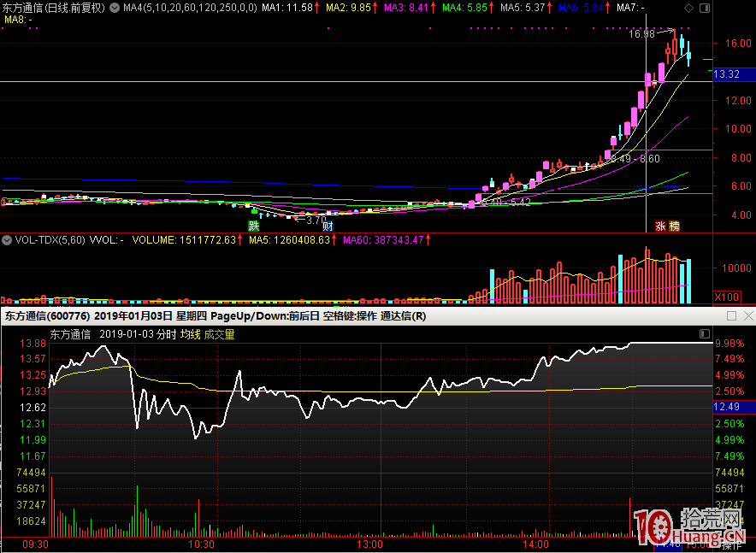The height and width of the screenshot is (553, 756).
Task: Click the 操作 button at bottom right
Action: pos(730,545)
